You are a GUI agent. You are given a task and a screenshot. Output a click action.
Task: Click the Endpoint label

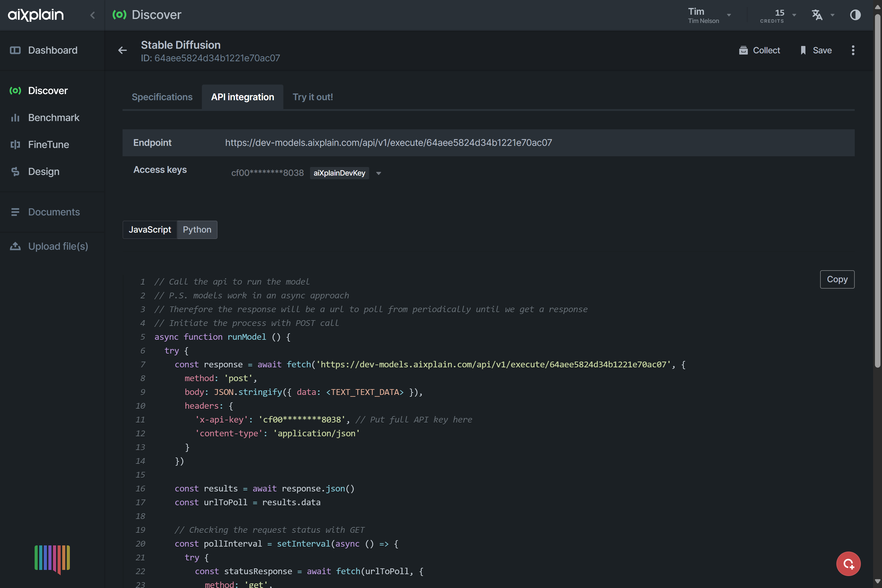pos(152,143)
